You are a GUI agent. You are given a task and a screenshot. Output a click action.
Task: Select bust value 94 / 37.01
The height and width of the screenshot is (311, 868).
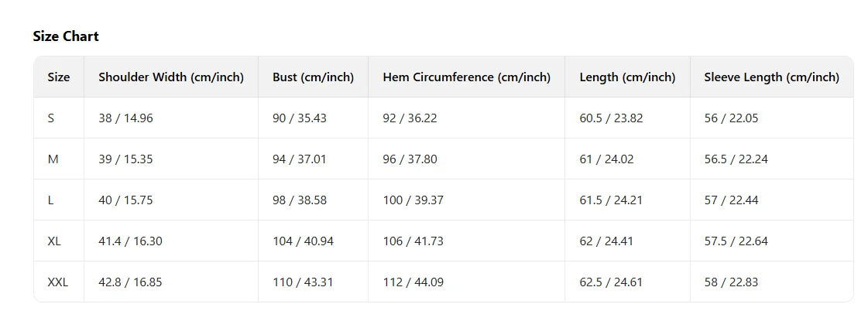coord(300,159)
